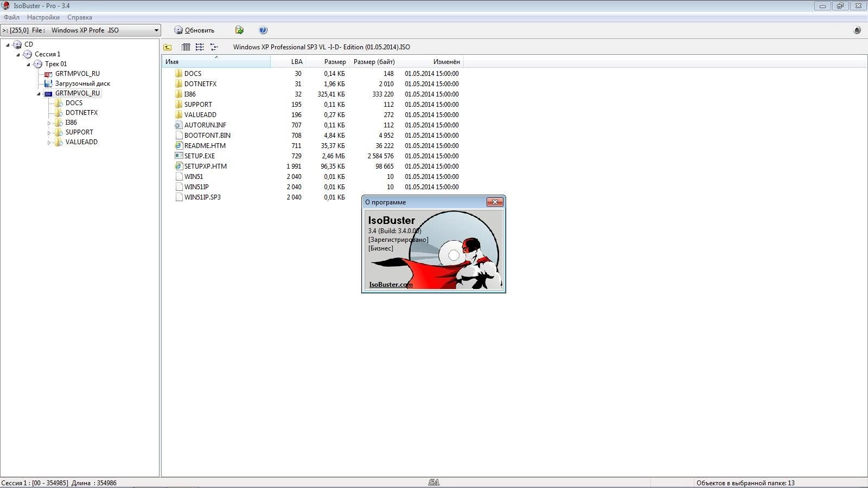The height and width of the screenshot is (488, 868).
Task: Select the Сессия 1 disc icon
Action: coord(28,54)
